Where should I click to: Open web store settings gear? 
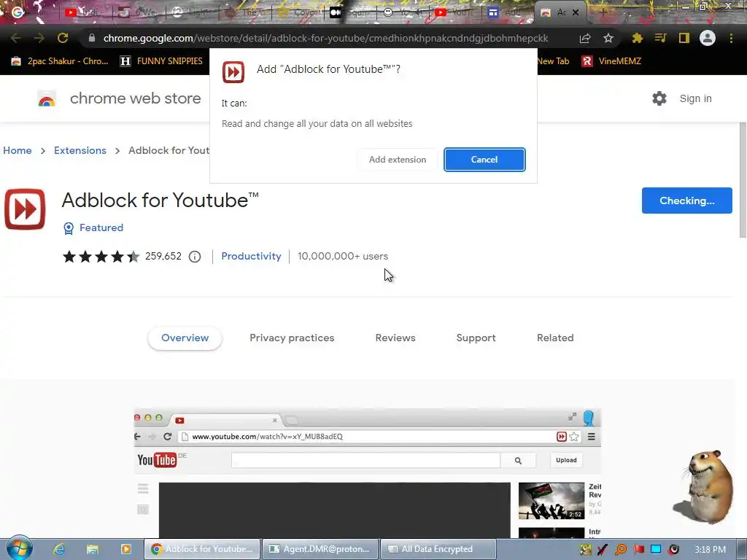[659, 98]
